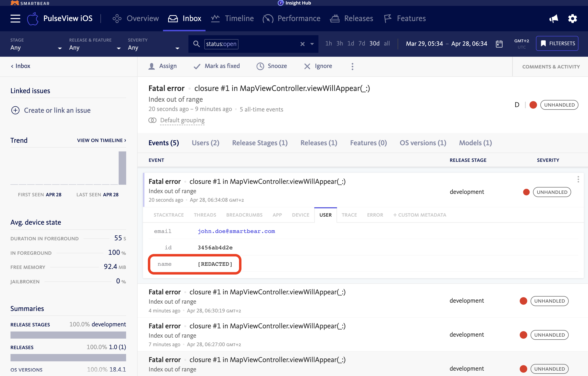The height and width of the screenshot is (376, 588).
Task: Open the Stage filter dropdown
Action: tap(36, 44)
